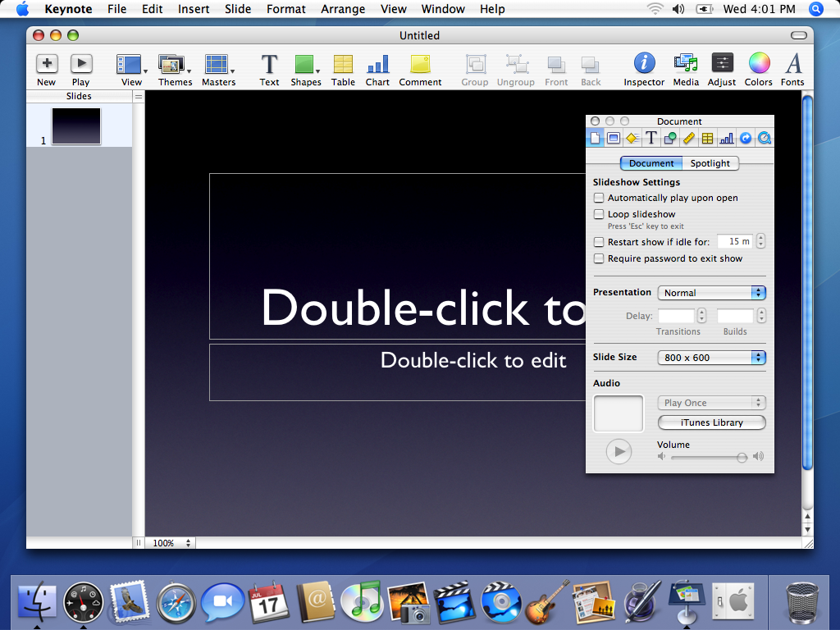This screenshot has width=840, height=630.
Task: Select Hyperlink inspector icon
Action: tap(745, 138)
